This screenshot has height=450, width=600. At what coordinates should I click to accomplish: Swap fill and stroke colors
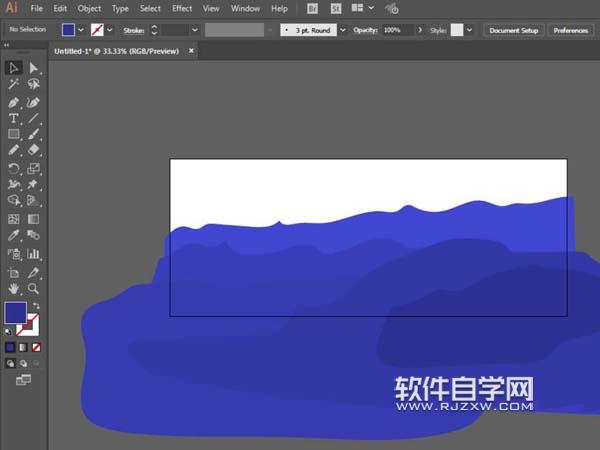pos(36,306)
